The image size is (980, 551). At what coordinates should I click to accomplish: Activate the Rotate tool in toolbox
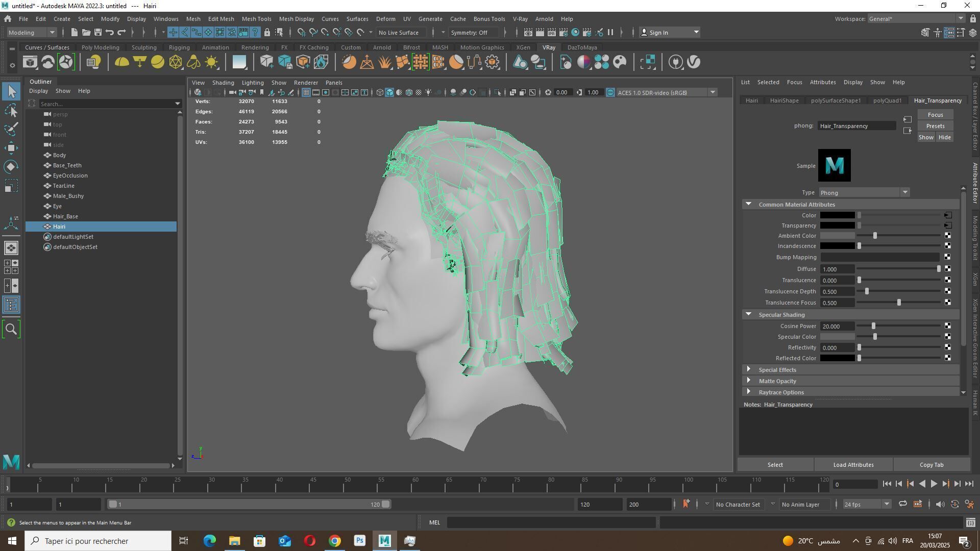coord(11,167)
